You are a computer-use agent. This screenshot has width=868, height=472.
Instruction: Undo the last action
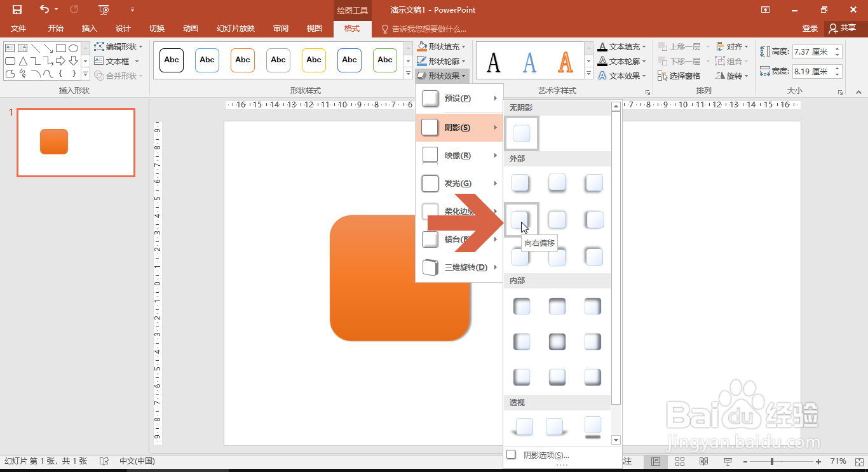click(x=44, y=10)
